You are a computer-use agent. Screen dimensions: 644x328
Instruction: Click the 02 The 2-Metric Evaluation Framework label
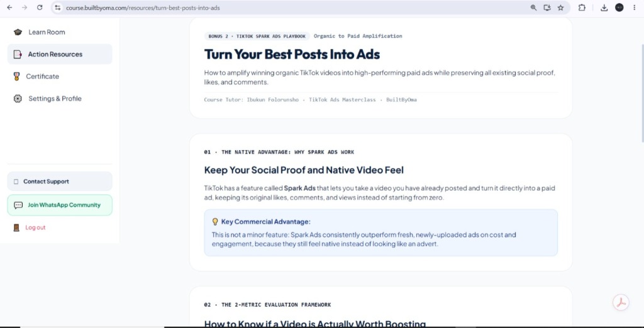[267, 305]
